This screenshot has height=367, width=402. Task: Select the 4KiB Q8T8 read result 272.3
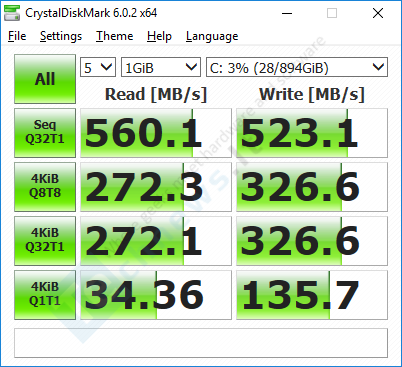pyautogui.click(x=156, y=187)
